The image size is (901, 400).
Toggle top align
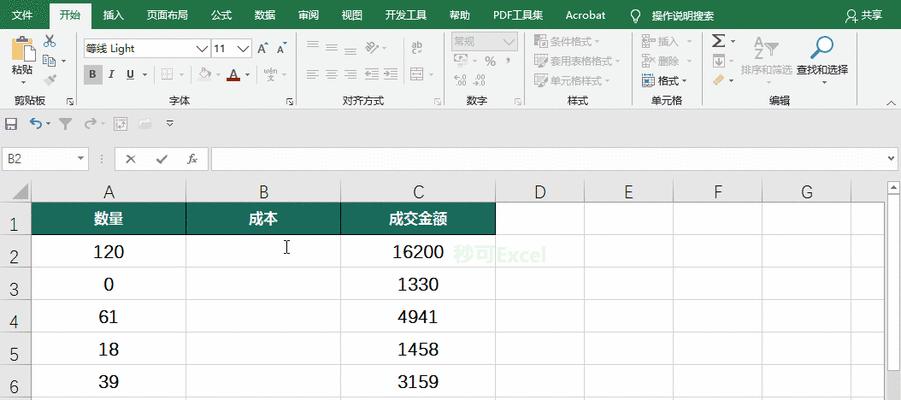click(x=313, y=45)
